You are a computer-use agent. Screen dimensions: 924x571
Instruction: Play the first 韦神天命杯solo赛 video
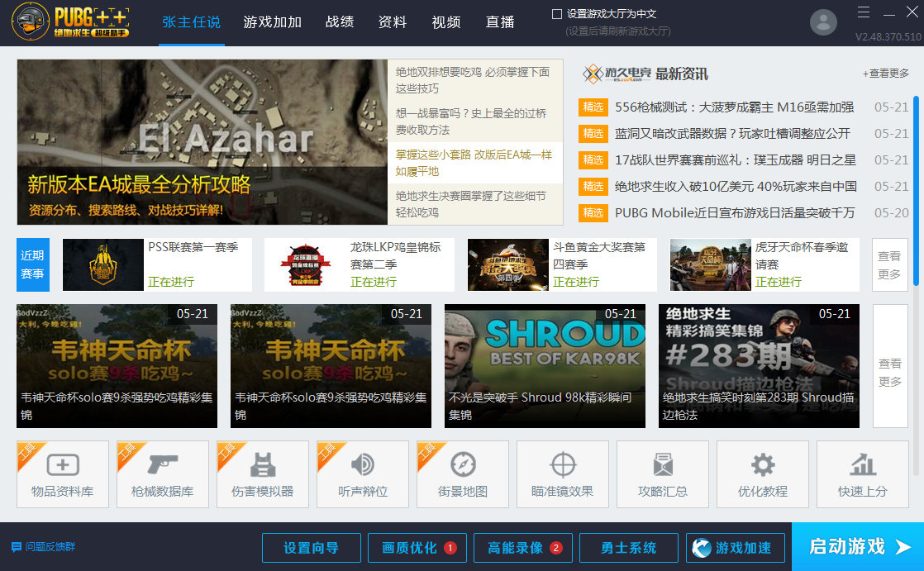coord(117,366)
